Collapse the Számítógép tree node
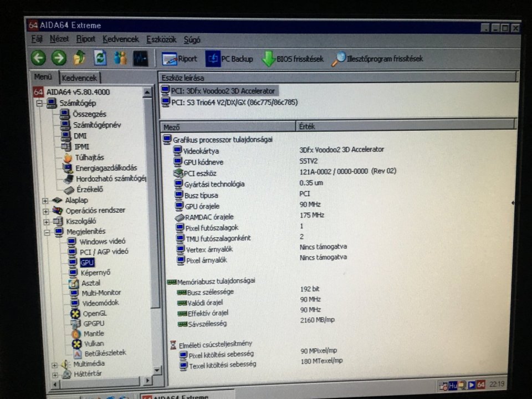The height and width of the screenshot is (399, 532). tap(39, 103)
